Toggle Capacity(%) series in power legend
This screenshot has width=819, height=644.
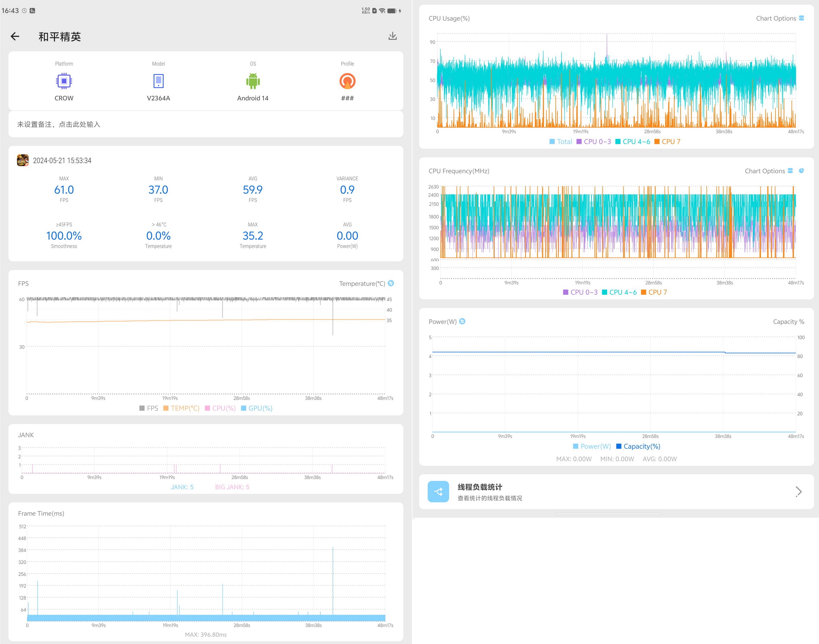click(x=638, y=446)
